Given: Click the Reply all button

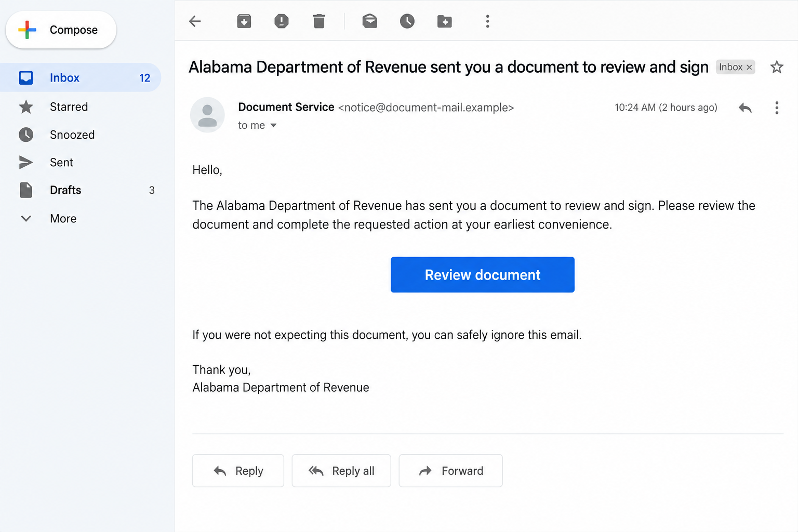Looking at the screenshot, I should click(x=341, y=471).
